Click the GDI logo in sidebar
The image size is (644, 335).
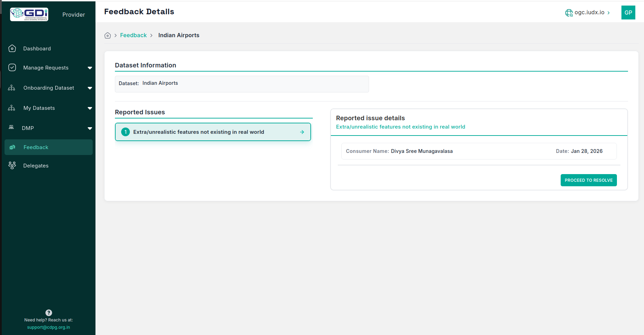29,14
